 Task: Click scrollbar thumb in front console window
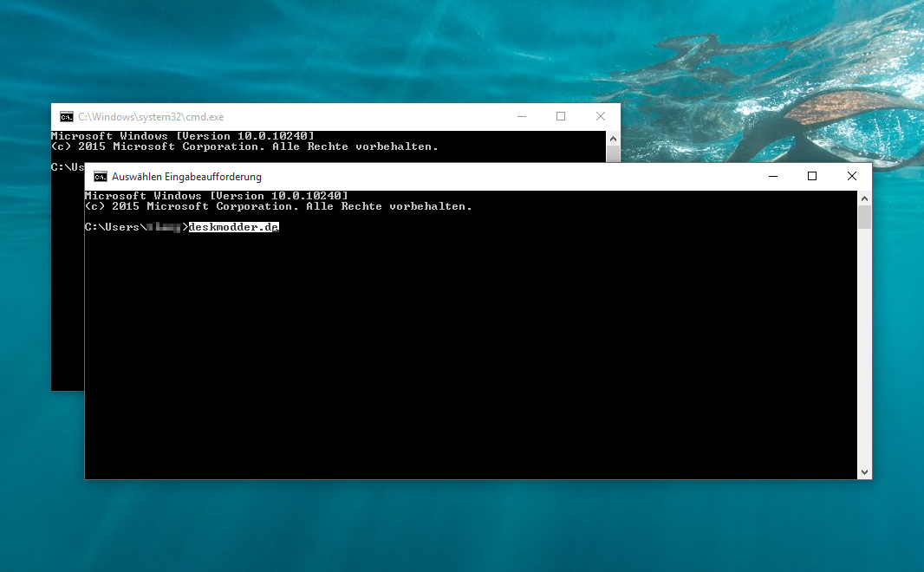coord(864,217)
